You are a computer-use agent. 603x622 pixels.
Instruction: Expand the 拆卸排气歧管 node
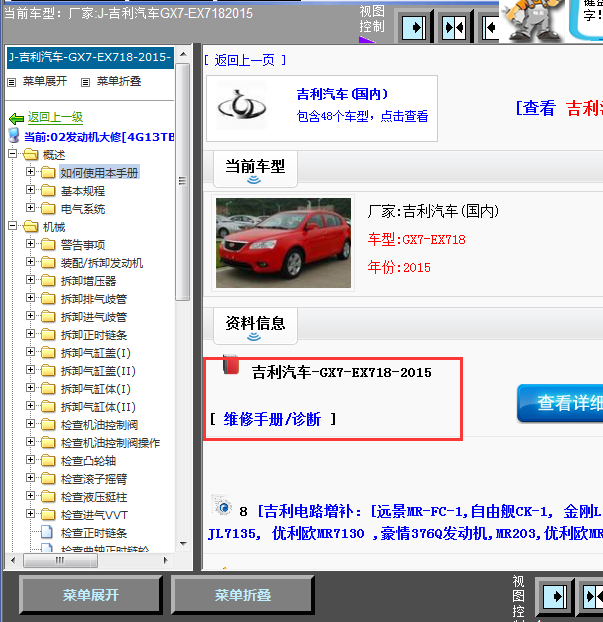[x=30, y=297]
